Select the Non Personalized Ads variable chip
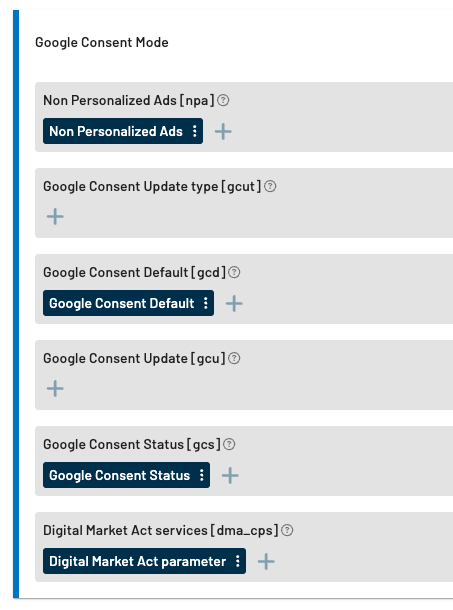The height and width of the screenshot is (610, 453). (x=116, y=131)
